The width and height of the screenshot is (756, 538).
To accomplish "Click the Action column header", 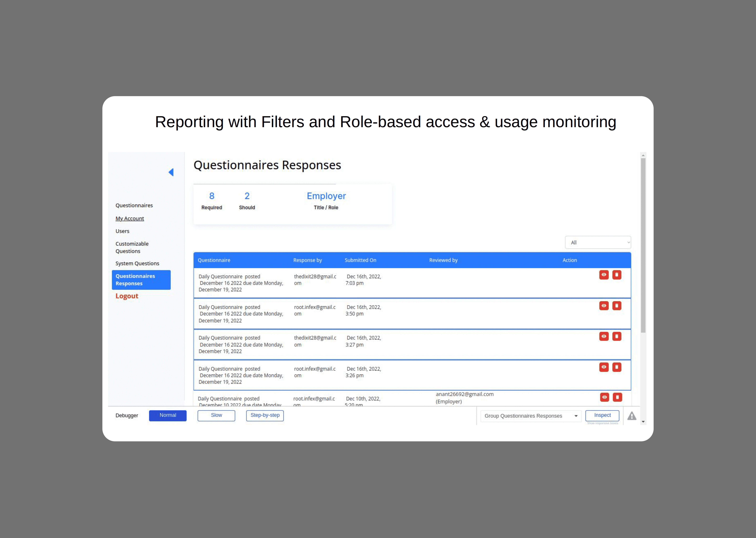I will (x=570, y=260).
